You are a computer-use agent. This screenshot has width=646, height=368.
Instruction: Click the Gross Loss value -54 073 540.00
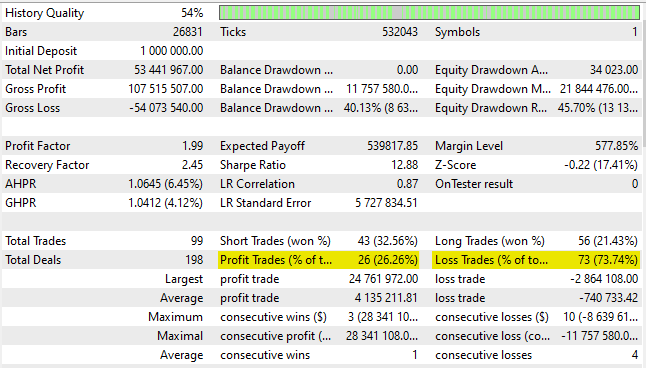pyautogui.click(x=166, y=108)
